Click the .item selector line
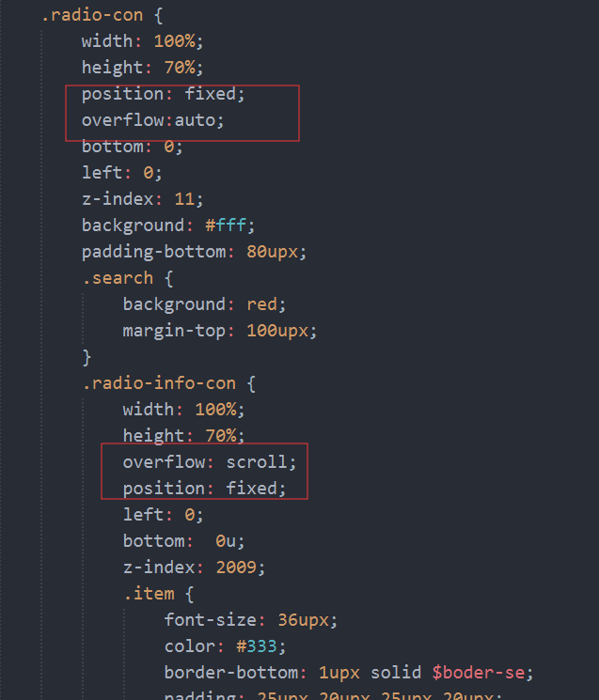Viewport: 599px width, 700px height. (x=159, y=593)
